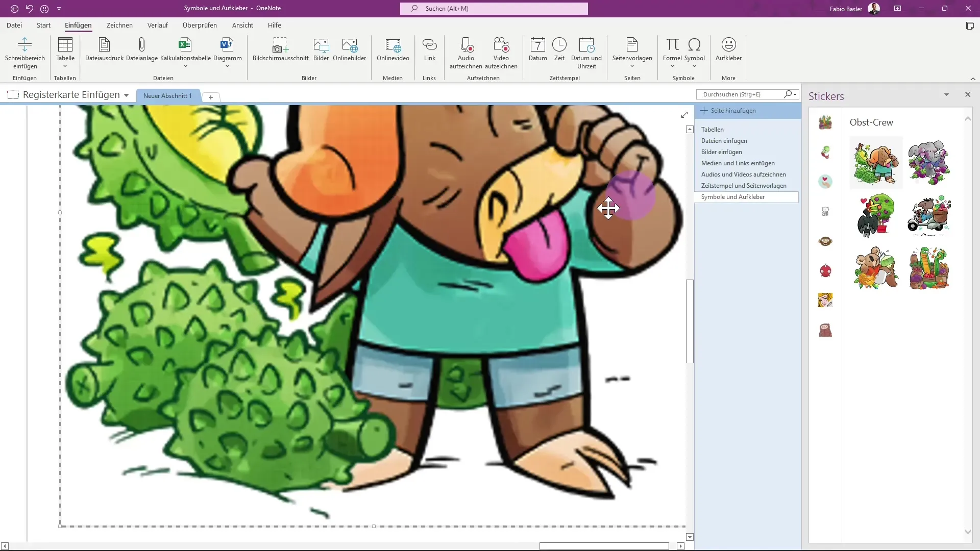Select the Einfügen ribbon tab
980x551 pixels.
click(x=78, y=25)
